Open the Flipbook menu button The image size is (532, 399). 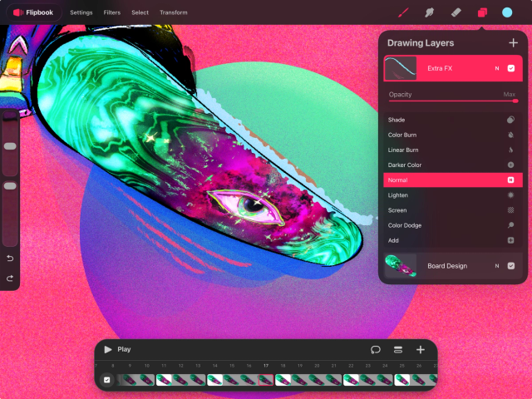[x=33, y=12]
